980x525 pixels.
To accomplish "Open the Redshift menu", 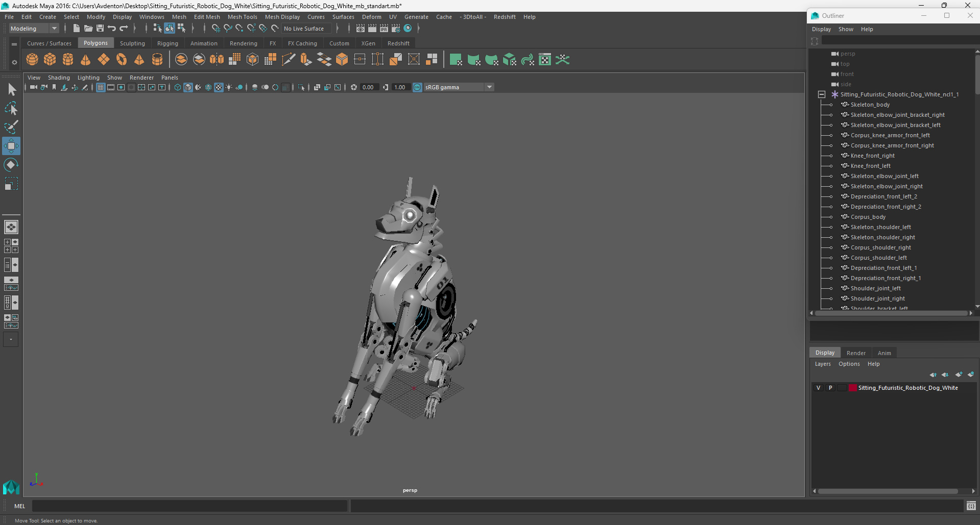I will click(505, 17).
